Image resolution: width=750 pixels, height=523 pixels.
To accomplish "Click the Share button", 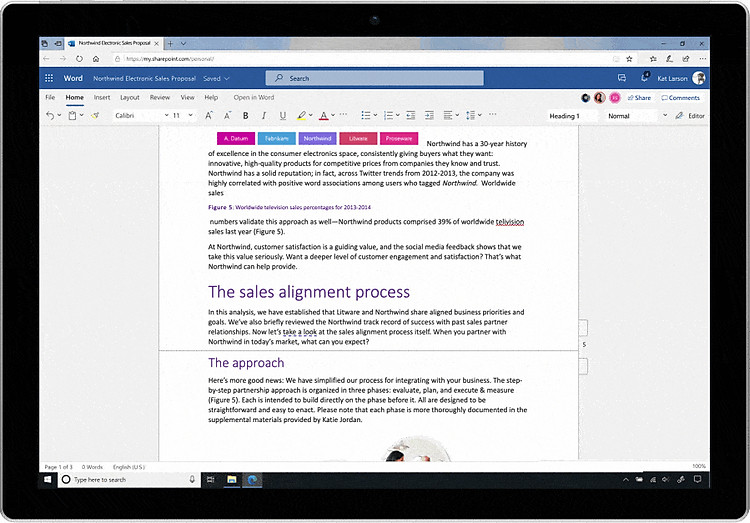I will (x=639, y=98).
